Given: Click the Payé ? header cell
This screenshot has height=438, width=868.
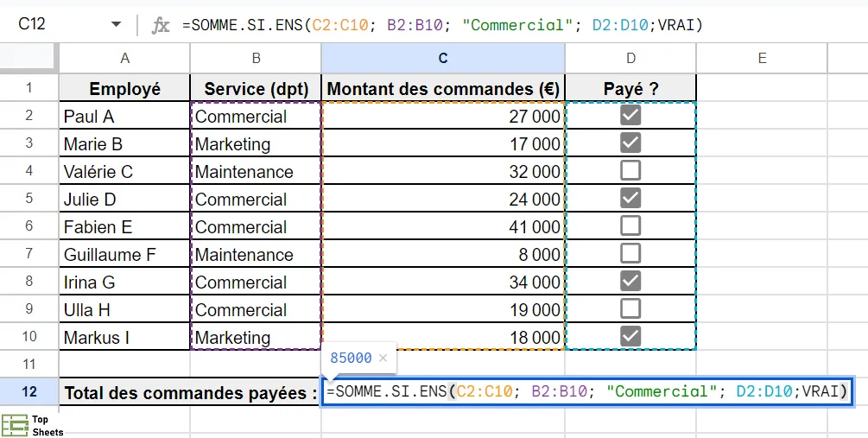Looking at the screenshot, I should (x=630, y=88).
